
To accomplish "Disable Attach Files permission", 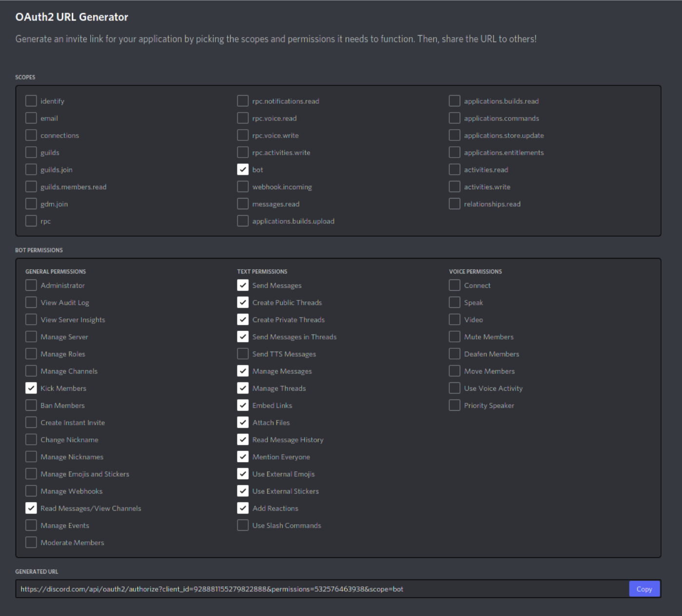I will click(x=243, y=422).
